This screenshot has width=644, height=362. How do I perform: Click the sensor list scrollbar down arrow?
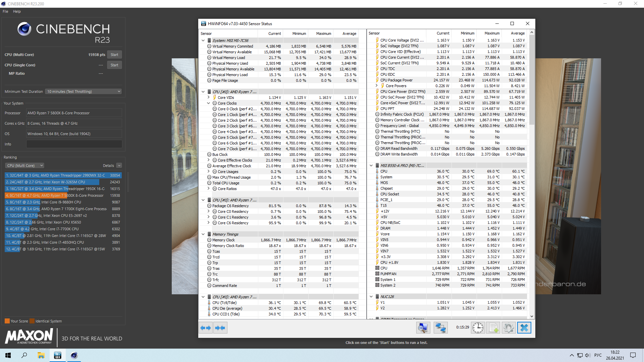click(x=532, y=316)
